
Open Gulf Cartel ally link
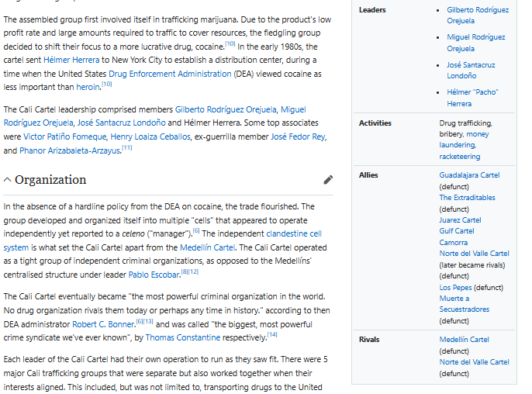tap(457, 231)
